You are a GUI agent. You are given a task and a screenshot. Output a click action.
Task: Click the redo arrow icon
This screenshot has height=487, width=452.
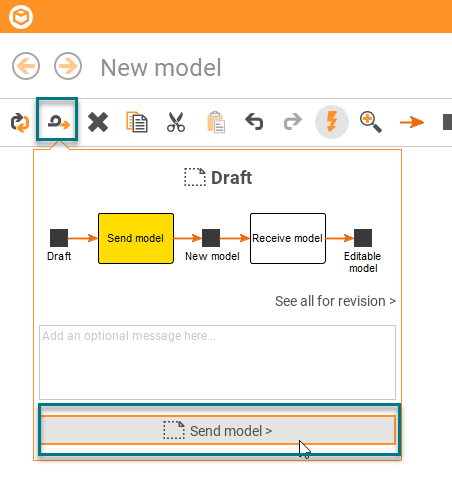click(293, 122)
